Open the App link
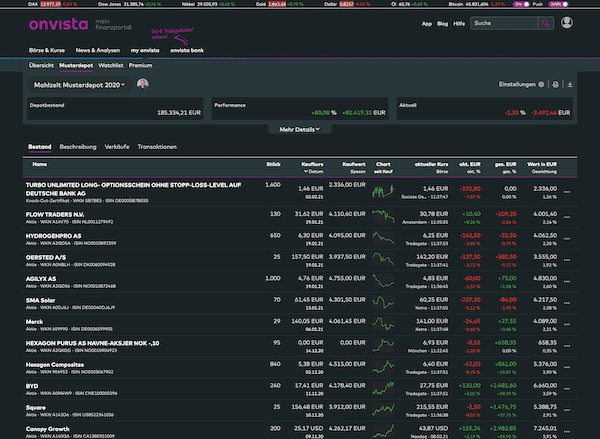Viewport: 600px width, 439px height. point(427,24)
